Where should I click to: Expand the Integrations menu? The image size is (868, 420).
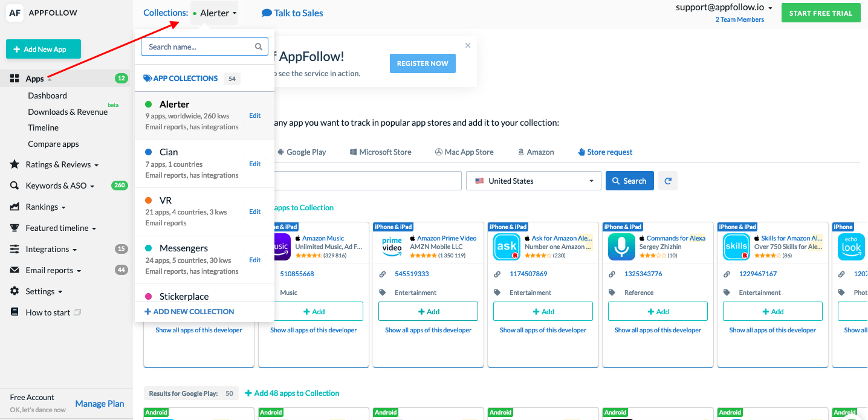[x=51, y=249]
